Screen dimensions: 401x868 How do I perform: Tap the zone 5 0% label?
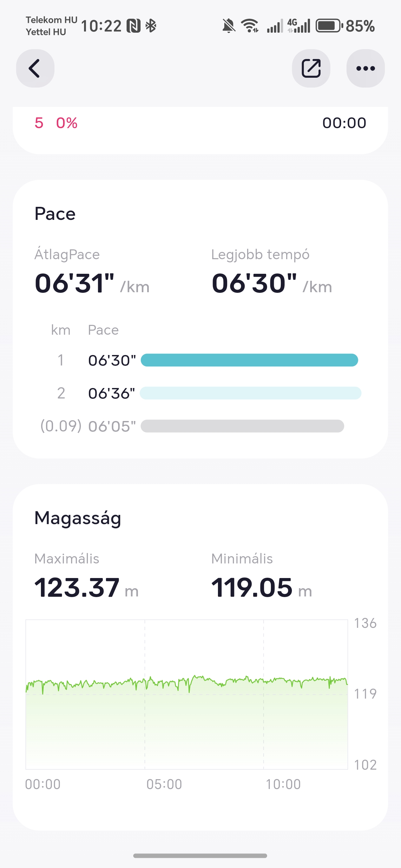[x=56, y=123]
